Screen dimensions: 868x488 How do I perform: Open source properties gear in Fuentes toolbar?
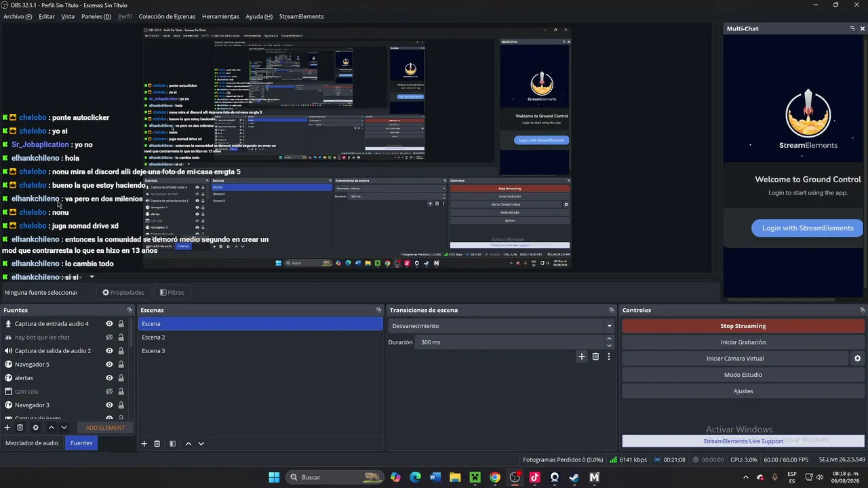click(x=35, y=428)
